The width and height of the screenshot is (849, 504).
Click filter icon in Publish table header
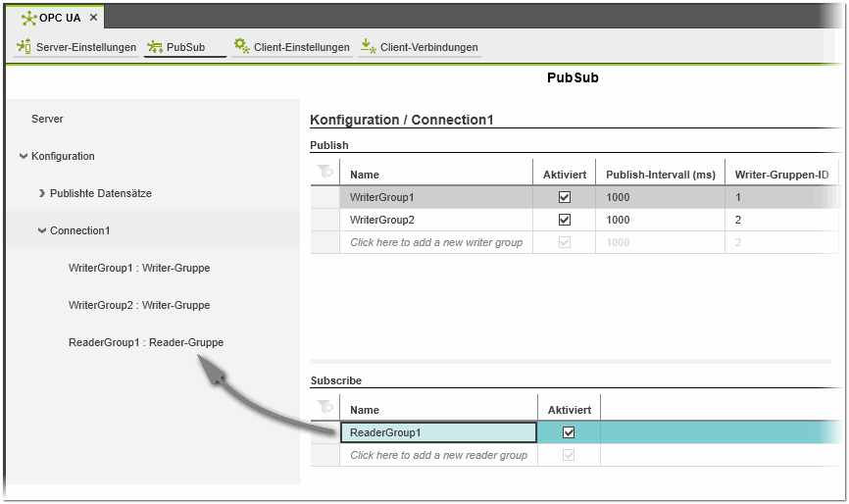[x=325, y=173]
